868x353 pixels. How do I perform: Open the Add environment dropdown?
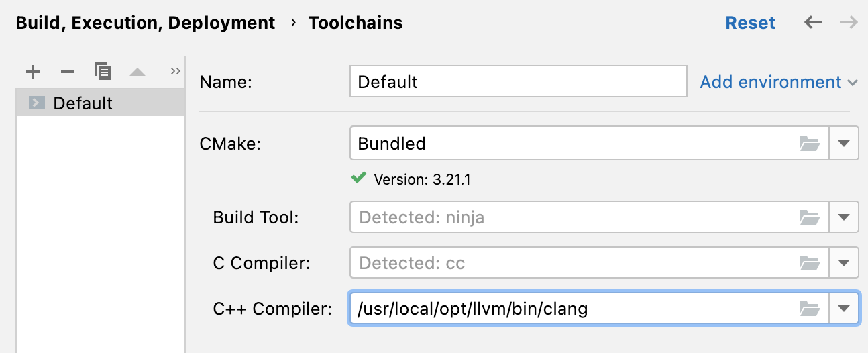(779, 82)
